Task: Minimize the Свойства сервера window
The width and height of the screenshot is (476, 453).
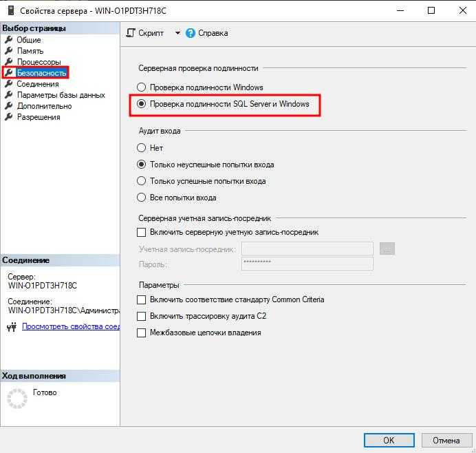Action: coord(400,10)
